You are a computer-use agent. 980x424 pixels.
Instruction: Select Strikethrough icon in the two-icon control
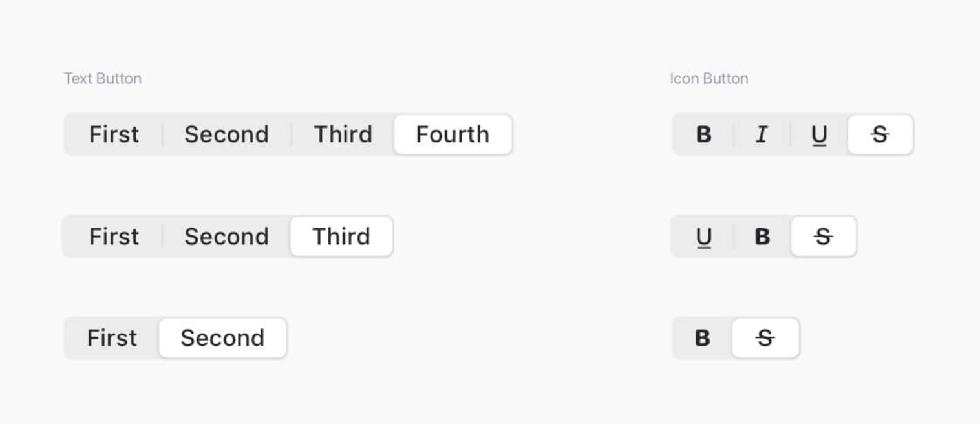[x=765, y=338]
